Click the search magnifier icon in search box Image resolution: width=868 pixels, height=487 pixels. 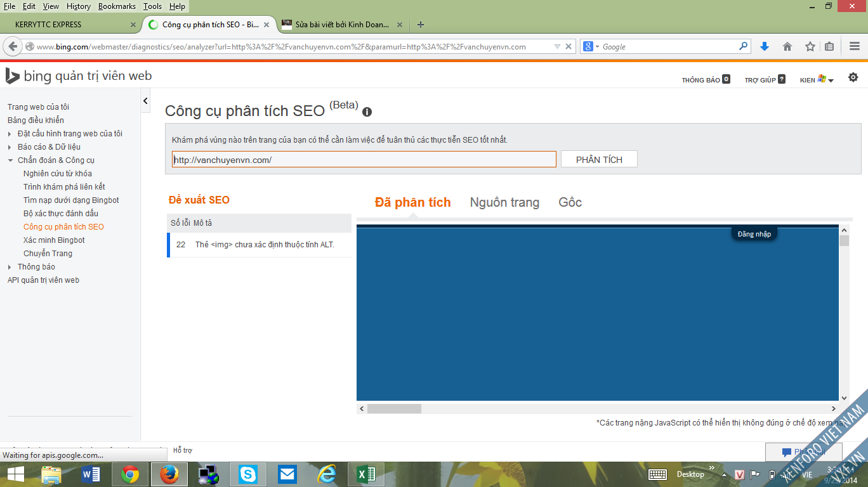[x=744, y=46]
